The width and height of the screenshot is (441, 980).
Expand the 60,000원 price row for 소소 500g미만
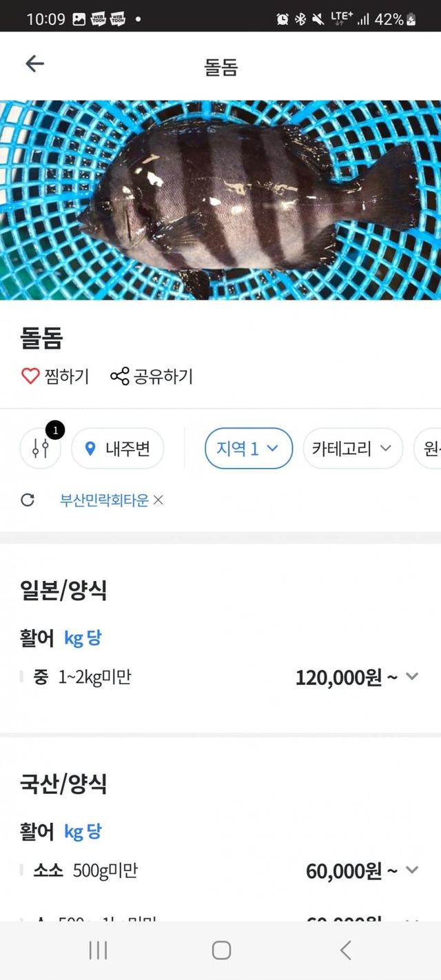coord(412,870)
